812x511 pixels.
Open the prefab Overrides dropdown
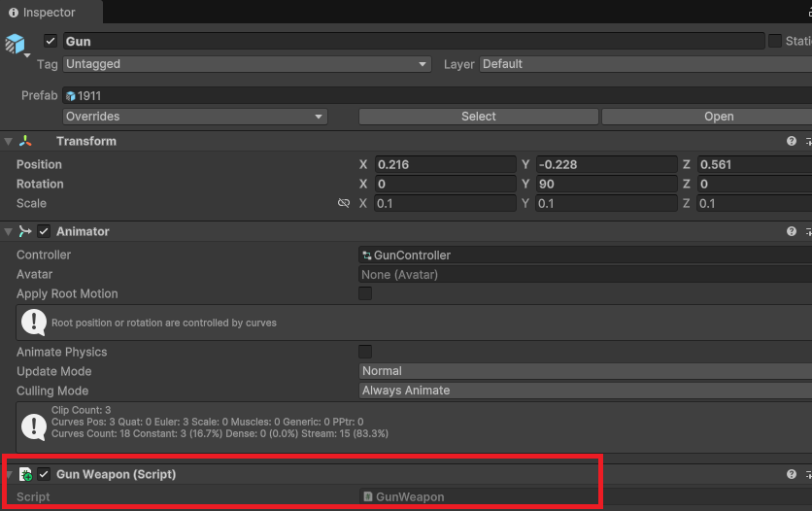(194, 117)
